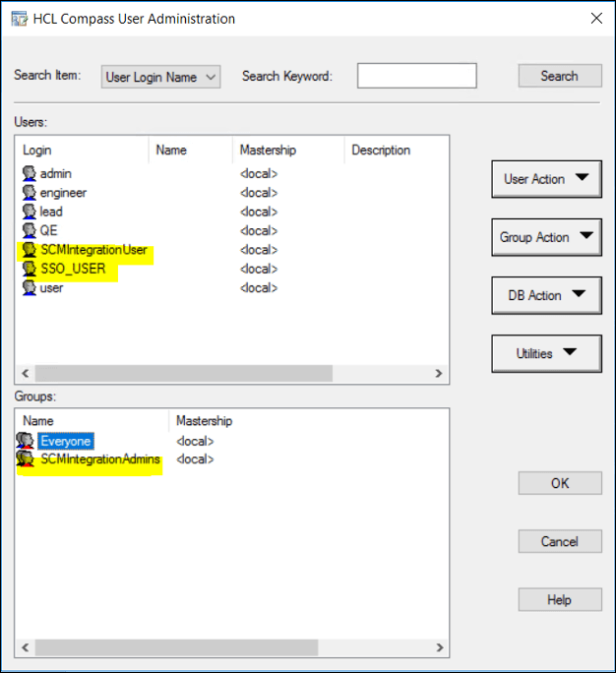Image resolution: width=616 pixels, height=673 pixels.
Task: Click the HCL Compass title bar icon
Action: pyautogui.click(x=20, y=19)
